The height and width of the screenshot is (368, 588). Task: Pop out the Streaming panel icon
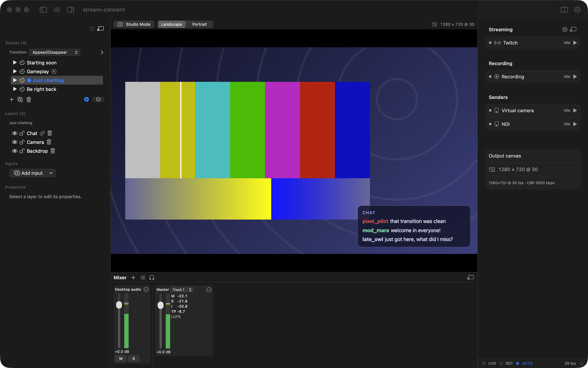point(573,29)
